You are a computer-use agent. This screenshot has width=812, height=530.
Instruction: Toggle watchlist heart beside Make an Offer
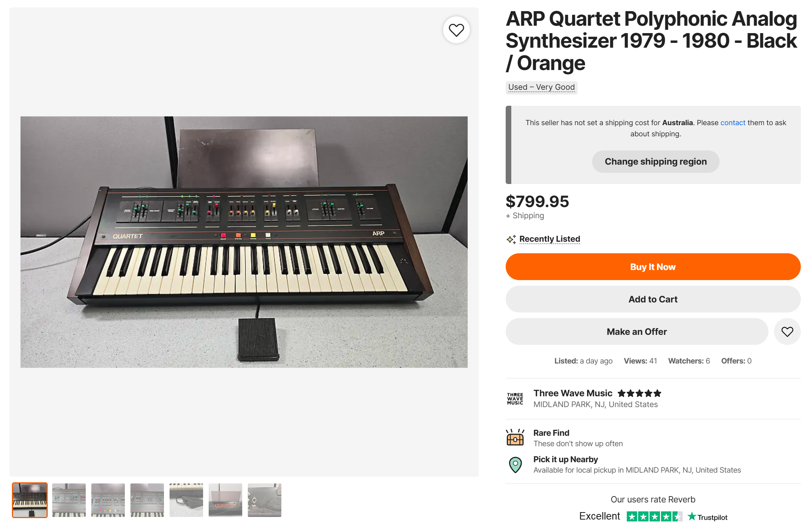(x=787, y=331)
